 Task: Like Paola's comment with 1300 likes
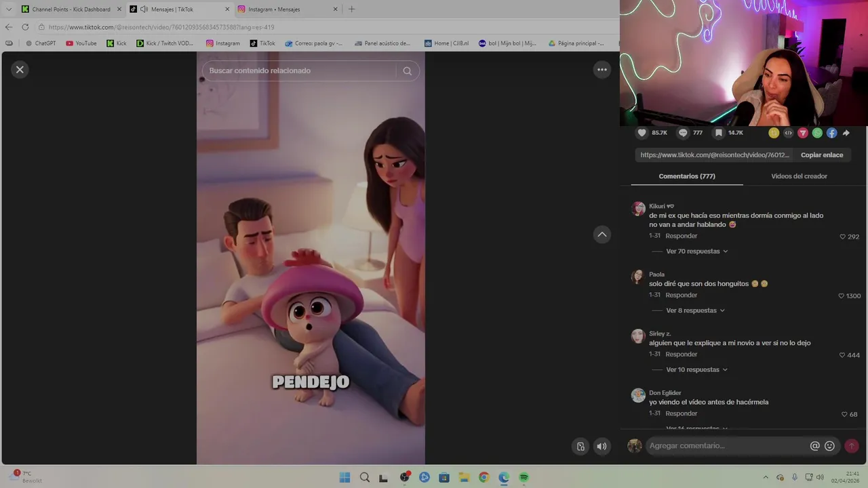pos(842,296)
